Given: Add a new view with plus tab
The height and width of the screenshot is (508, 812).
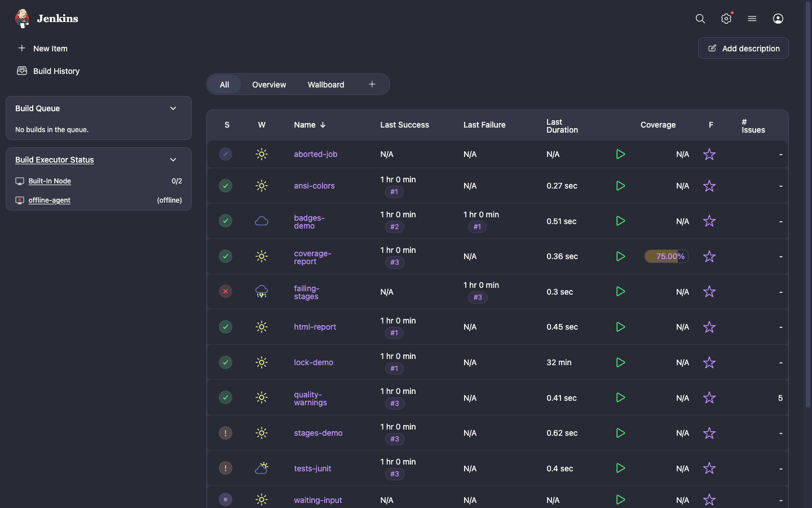Looking at the screenshot, I should [x=372, y=85].
